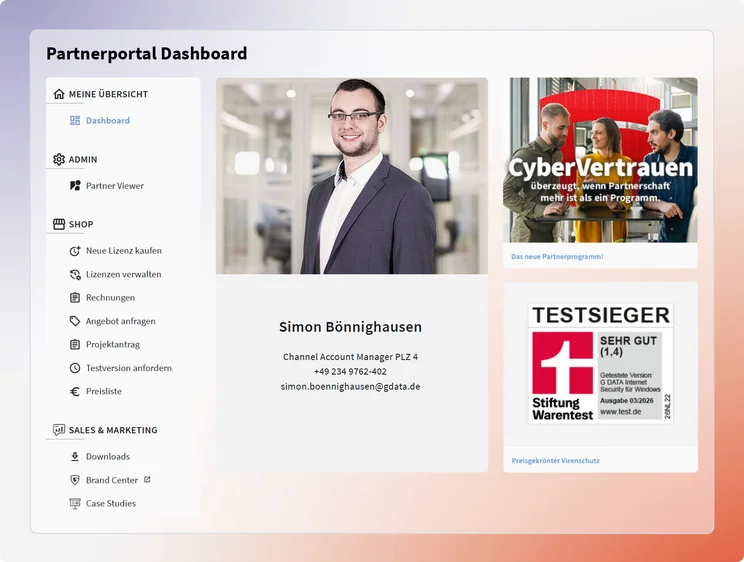Screen dimensions: 744x562
Task: Click the Neue Lizenz kaufen icon
Action: click(75, 251)
